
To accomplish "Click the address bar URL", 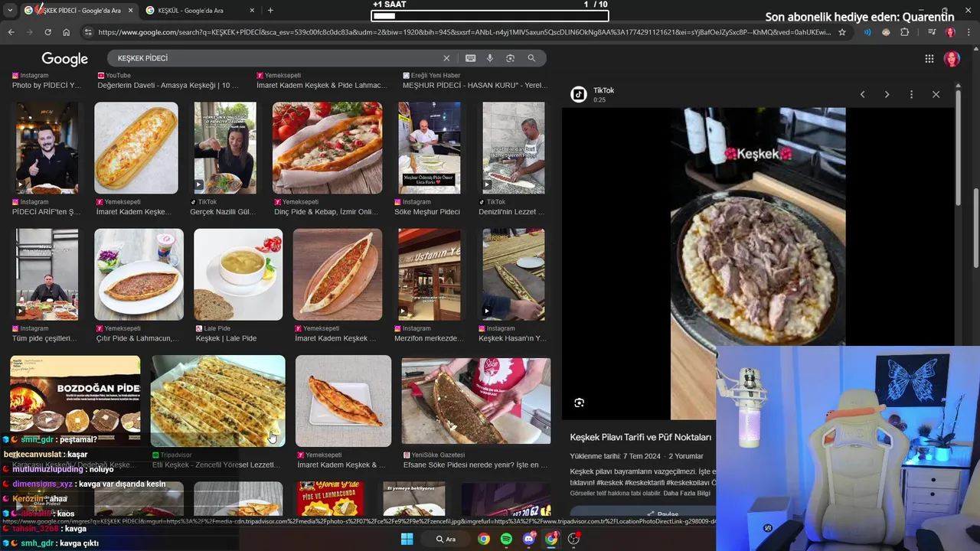I will (x=463, y=32).
